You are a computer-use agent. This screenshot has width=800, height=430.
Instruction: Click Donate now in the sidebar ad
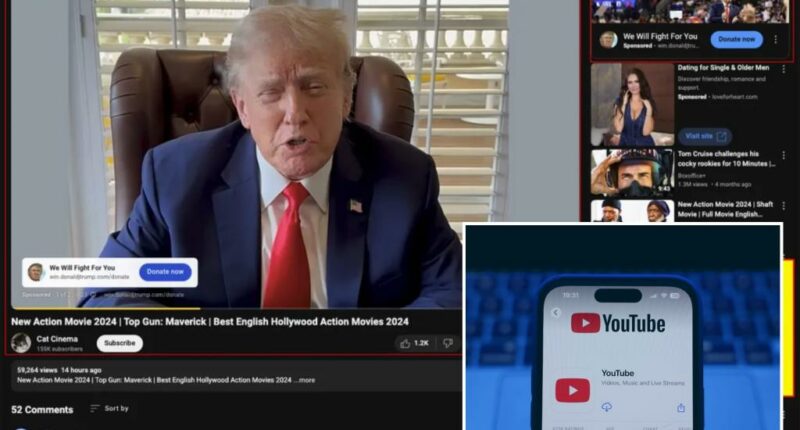[737, 39]
